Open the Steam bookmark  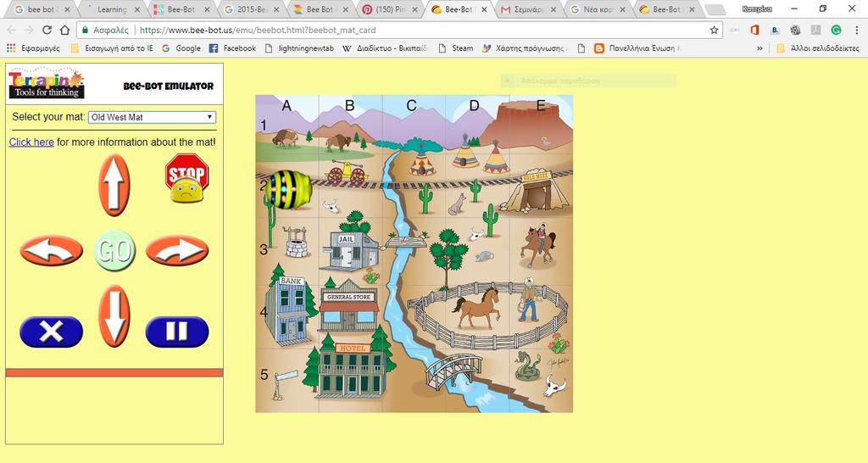pyautogui.click(x=456, y=48)
